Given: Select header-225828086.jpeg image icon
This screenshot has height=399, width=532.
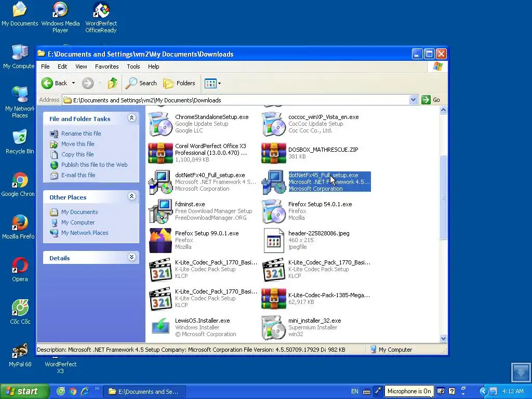Looking at the screenshot, I should pyautogui.click(x=273, y=241).
